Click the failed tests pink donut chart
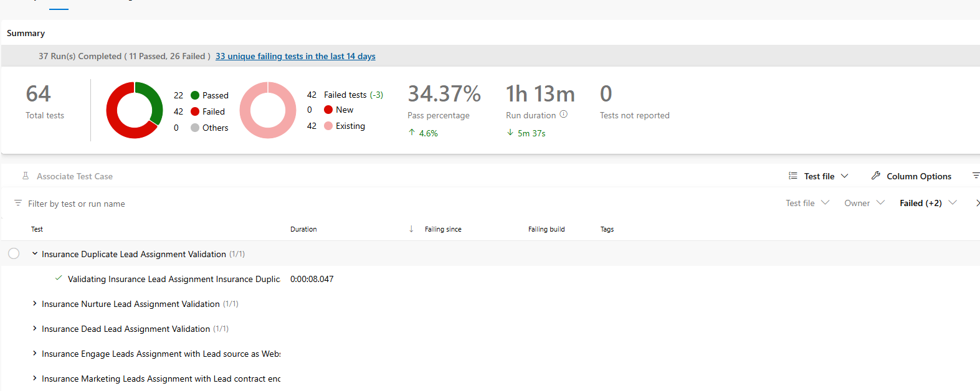The image size is (980, 391). 268,110
